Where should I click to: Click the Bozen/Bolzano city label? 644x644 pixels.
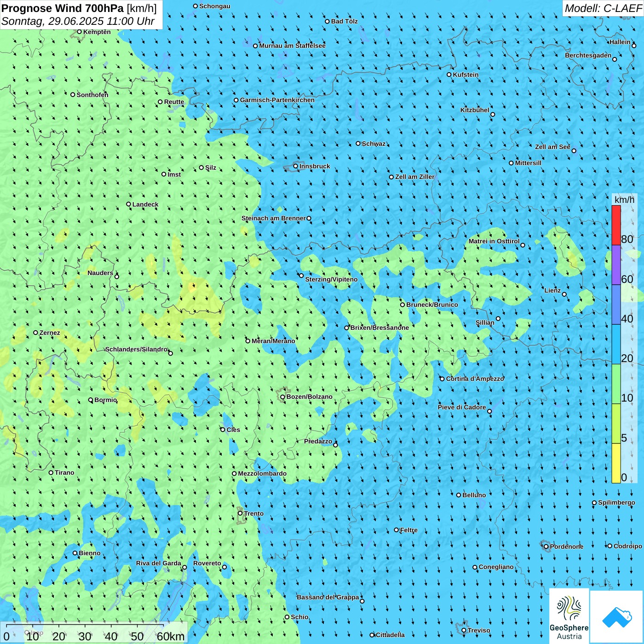[x=309, y=397]
